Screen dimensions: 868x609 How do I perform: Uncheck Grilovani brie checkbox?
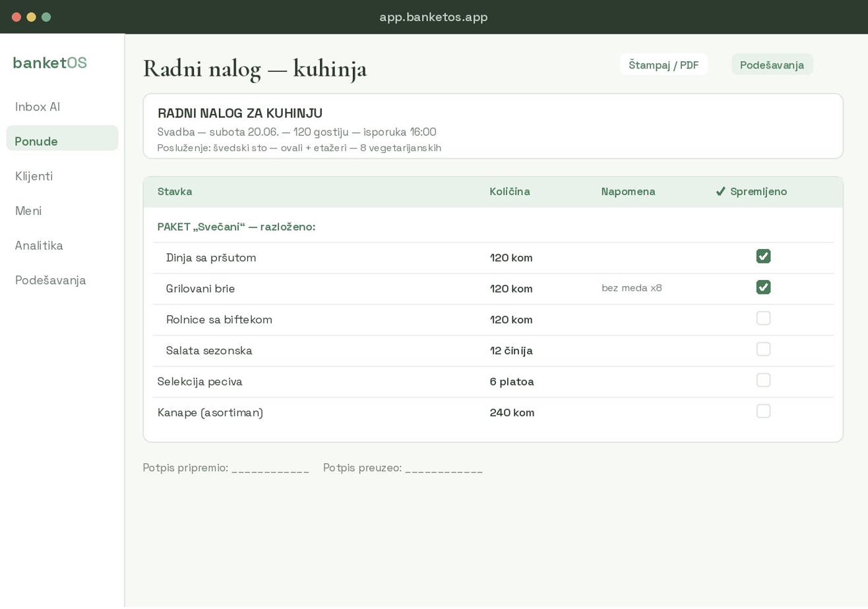tap(763, 287)
